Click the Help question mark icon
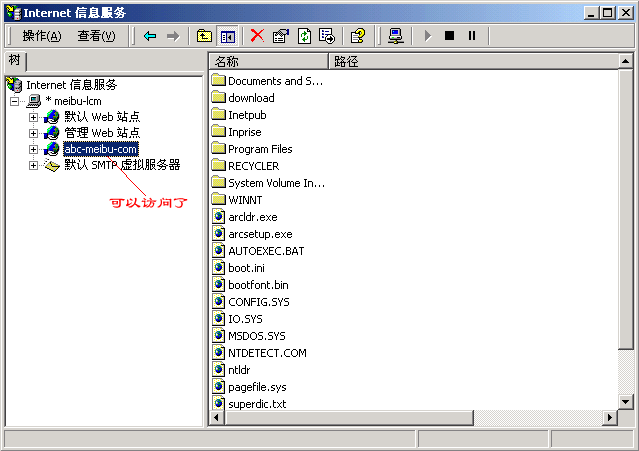The image size is (639, 451). (x=358, y=36)
